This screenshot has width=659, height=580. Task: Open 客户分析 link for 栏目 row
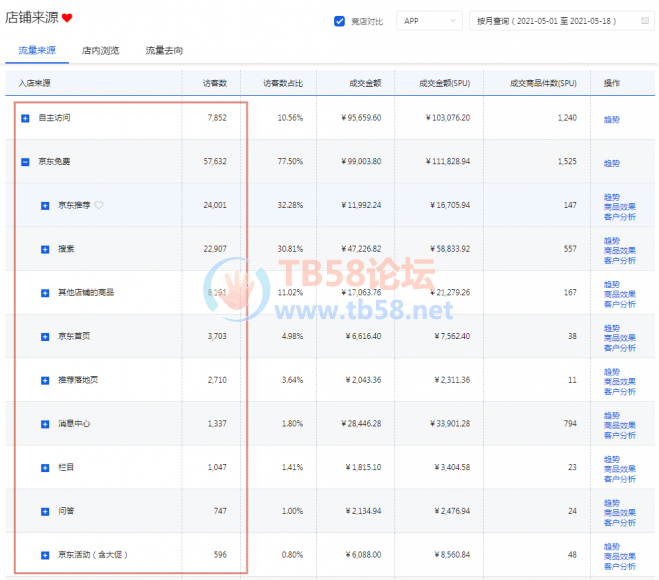(x=619, y=479)
